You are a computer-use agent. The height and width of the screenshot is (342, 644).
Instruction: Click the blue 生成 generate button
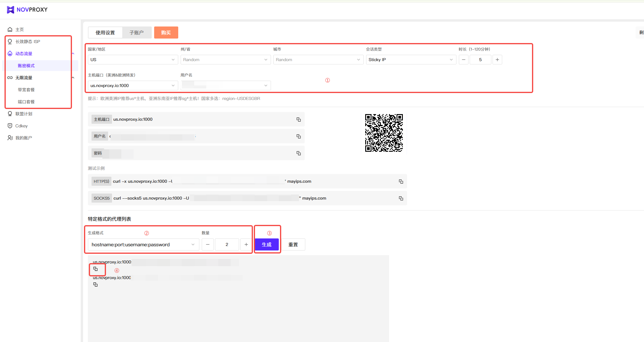[266, 244]
